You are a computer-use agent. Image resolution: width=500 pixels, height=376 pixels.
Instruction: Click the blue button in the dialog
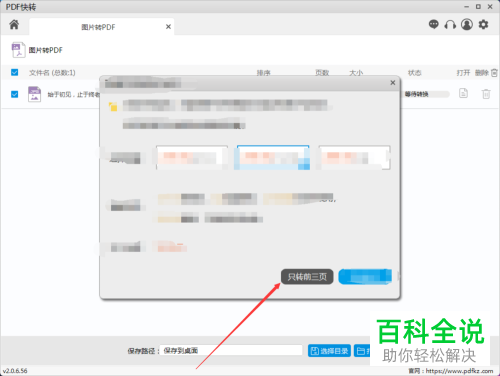(365, 277)
